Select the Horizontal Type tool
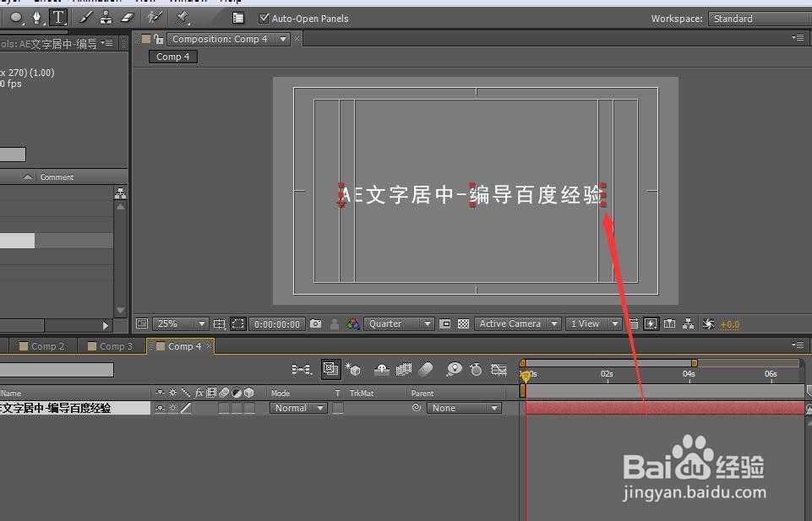 click(58, 18)
